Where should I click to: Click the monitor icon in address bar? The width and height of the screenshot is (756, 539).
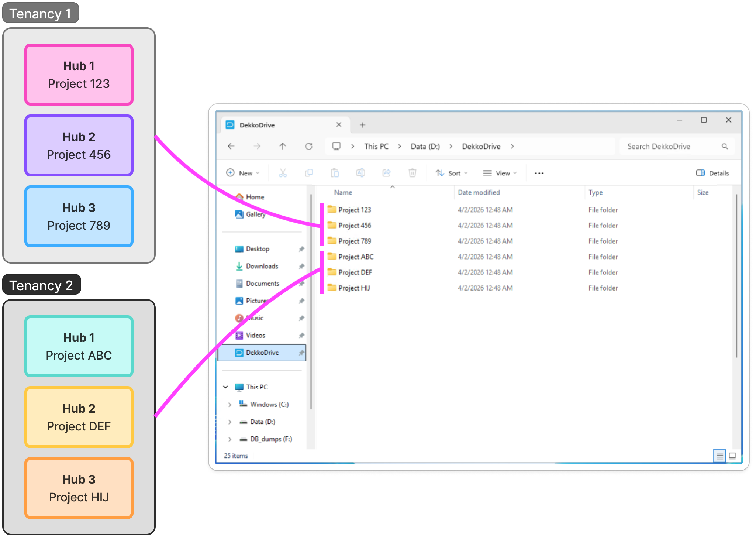coord(336,146)
